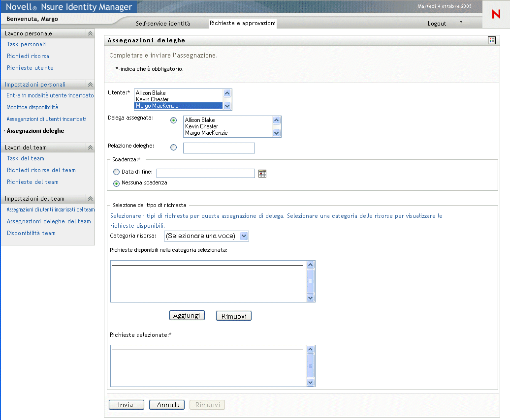The width and height of the screenshot is (510, 420).
Task: Select the Nessuna scadenza radio option
Action: coord(117,183)
